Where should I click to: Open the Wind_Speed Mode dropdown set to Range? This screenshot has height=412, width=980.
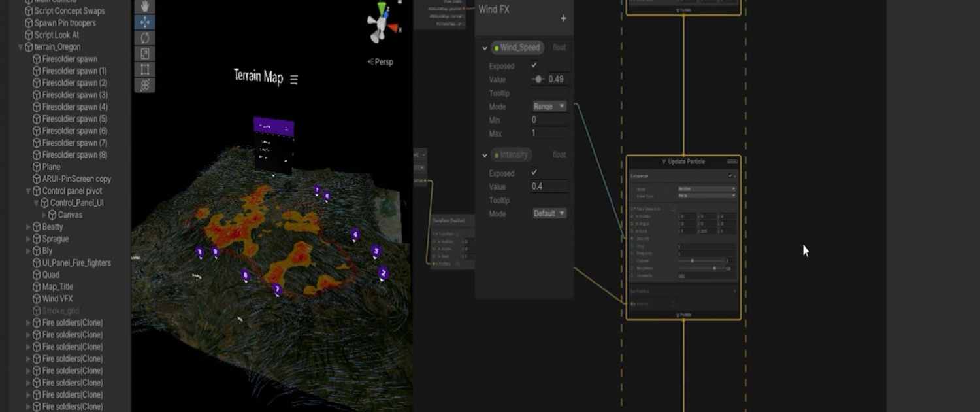(549, 106)
